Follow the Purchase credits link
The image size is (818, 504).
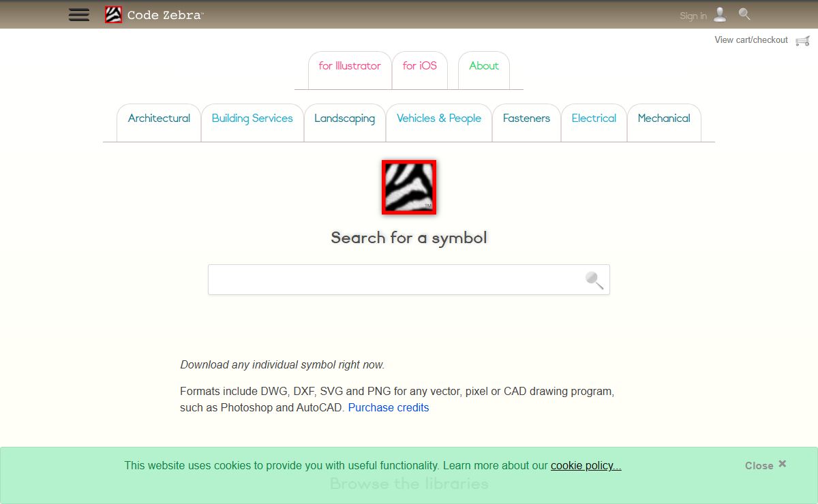pos(389,407)
